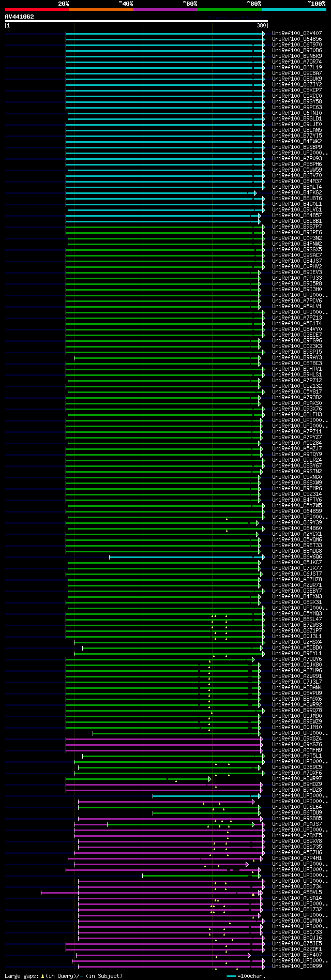Select the UniRef100_A3BAN4 label
This screenshot has height=980, width=331.
point(297,688)
